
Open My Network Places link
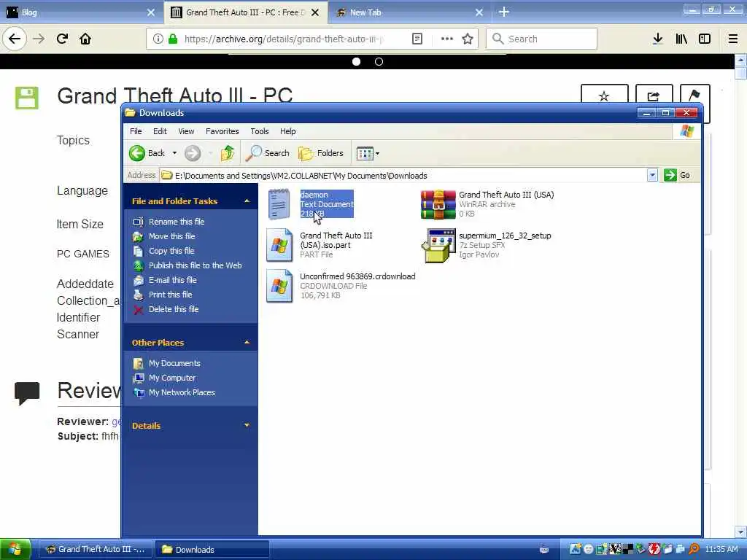[x=182, y=392]
